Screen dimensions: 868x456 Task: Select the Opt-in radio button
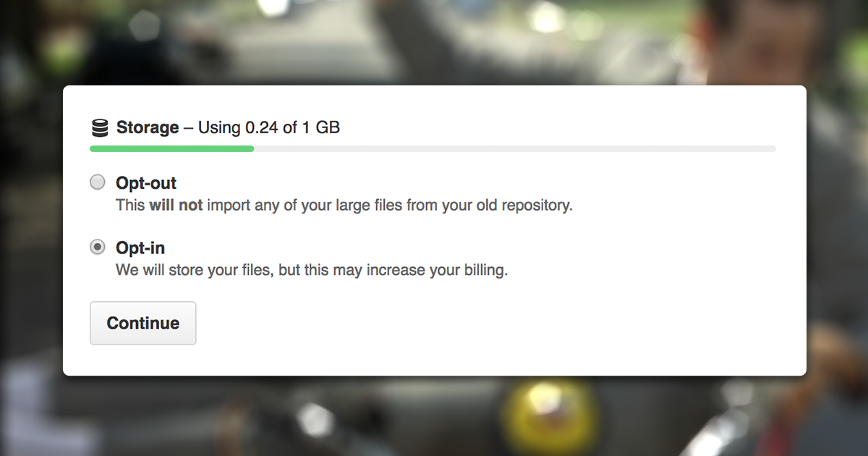[x=98, y=248]
